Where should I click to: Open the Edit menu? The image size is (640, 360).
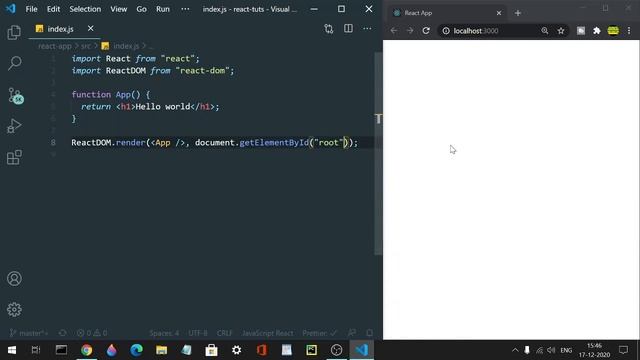coord(53,9)
